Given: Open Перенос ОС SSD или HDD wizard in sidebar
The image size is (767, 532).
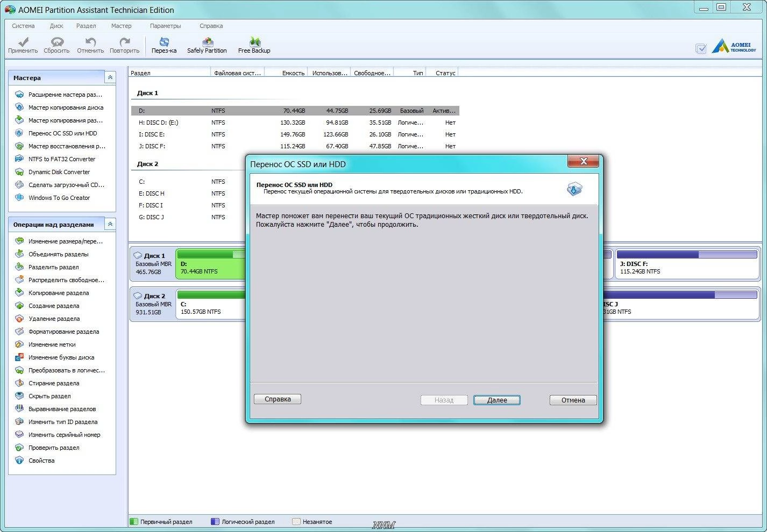Looking at the screenshot, I should (56, 133).
